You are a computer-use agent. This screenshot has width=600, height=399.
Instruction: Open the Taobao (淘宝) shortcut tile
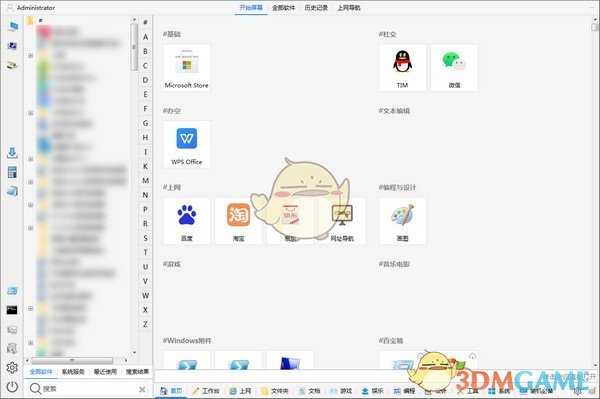[x=238, y=221]
